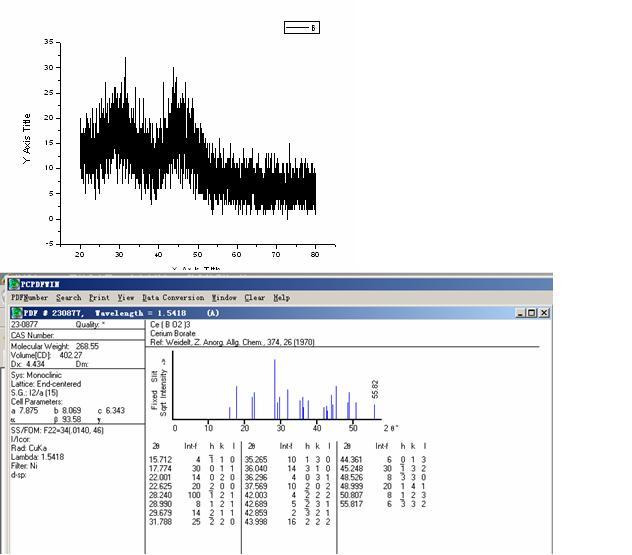The height and width of the screenshot is (555, 632).
Task: Open the Help menu
Action: click(x=281, y=298)
